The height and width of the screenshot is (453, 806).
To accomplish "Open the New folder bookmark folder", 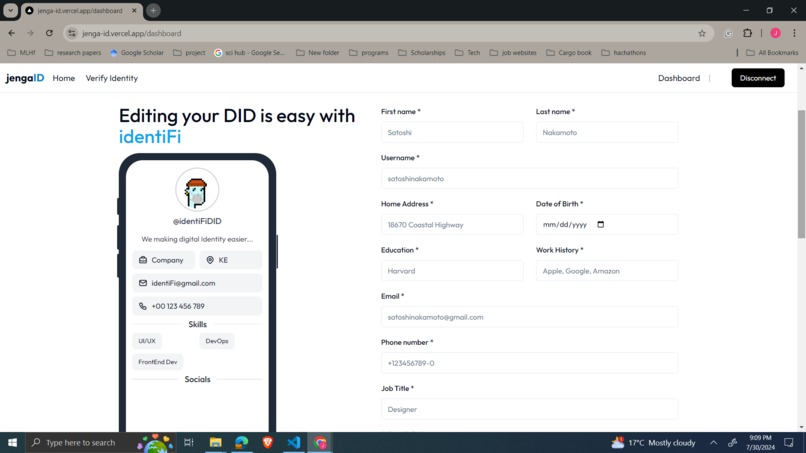I will click(318, 52).
